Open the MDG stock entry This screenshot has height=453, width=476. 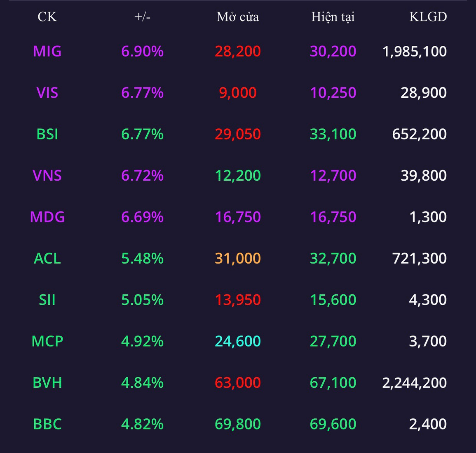coord(47,217)
